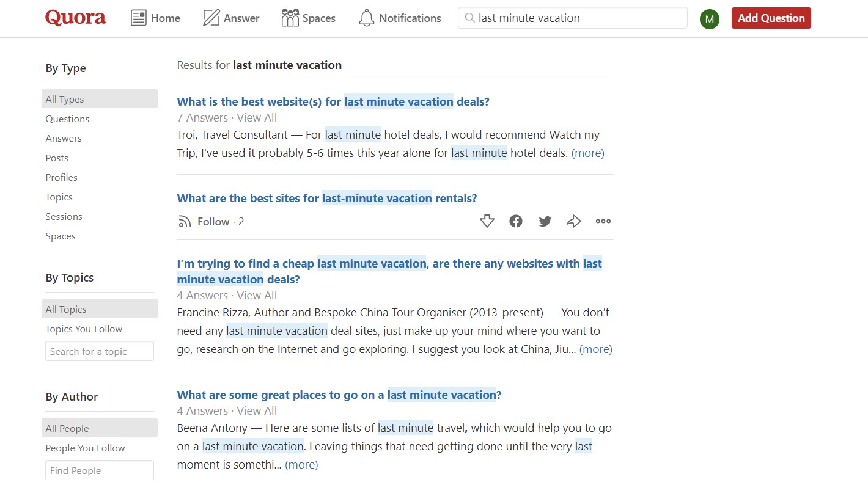Share the rentals question on Twitter
The width and height of the screenshot is (868, 485).
[x=545, y=221]
